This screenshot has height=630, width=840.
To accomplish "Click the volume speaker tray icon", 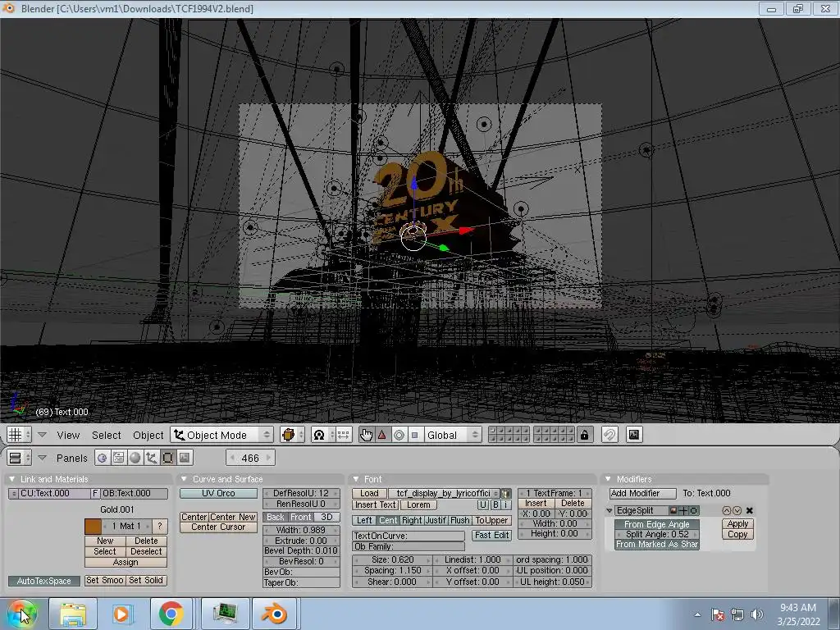I will (x=756, y=614).
